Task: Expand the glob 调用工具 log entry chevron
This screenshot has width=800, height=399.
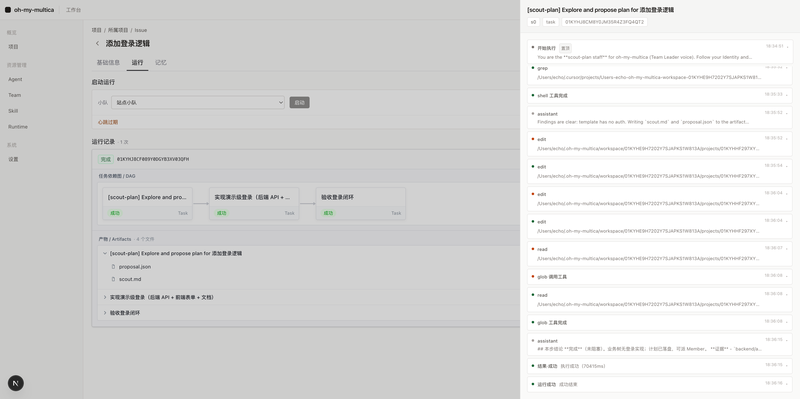Action: pos(787,277)
